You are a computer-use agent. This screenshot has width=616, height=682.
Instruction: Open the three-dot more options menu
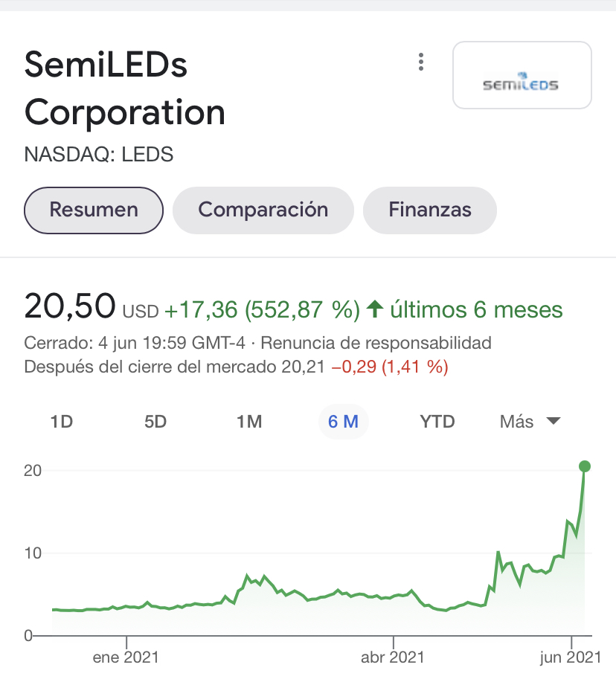(x=420, y=62)
